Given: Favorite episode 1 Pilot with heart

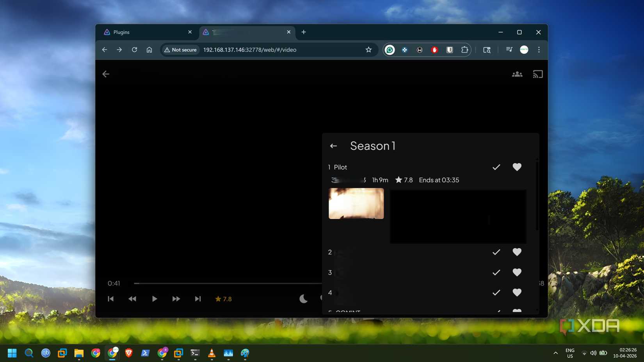Looking at the screenshot, I should point(517,167).
